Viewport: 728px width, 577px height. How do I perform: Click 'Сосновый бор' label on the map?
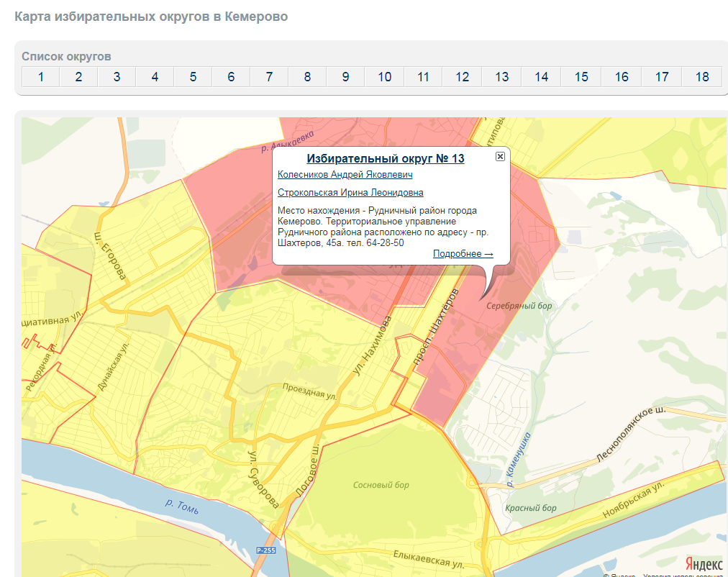tap(381, 485)
